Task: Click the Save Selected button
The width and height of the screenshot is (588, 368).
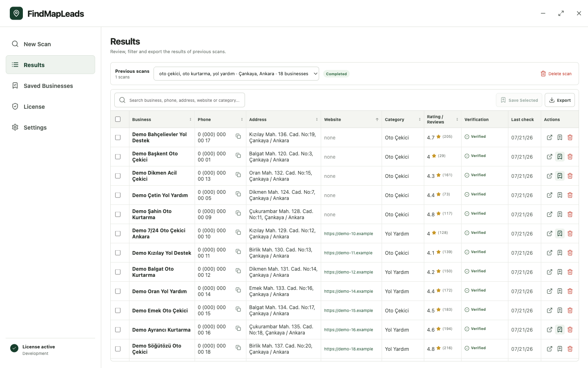Action: [519, 100]
